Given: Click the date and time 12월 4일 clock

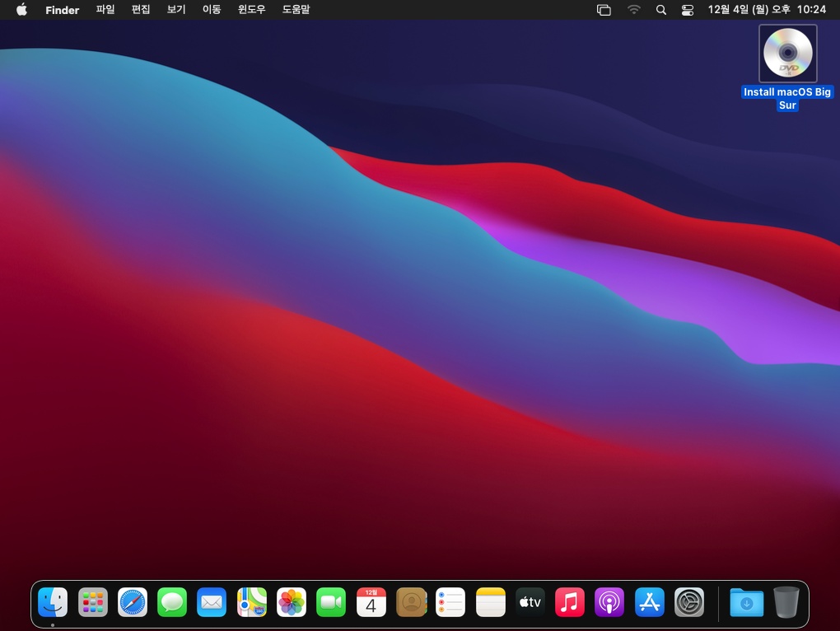Looking at the screenshot, I should pos(767,10).
